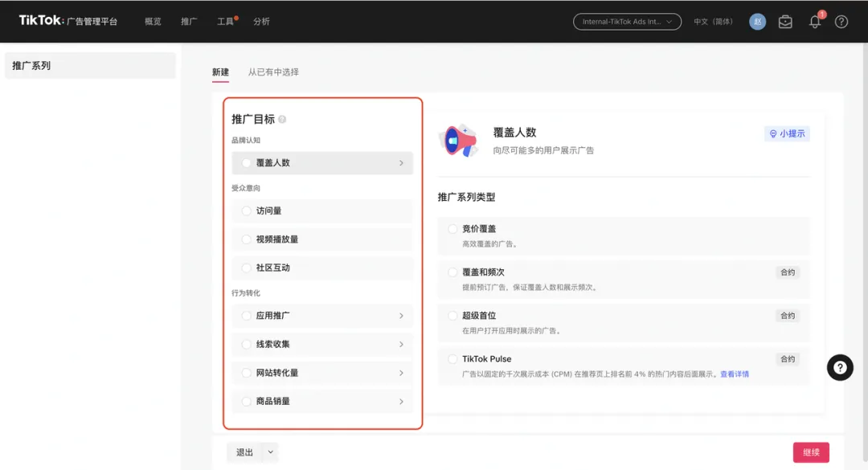
Task: Click the TikTok logo
Action: (x=40, y=21)
